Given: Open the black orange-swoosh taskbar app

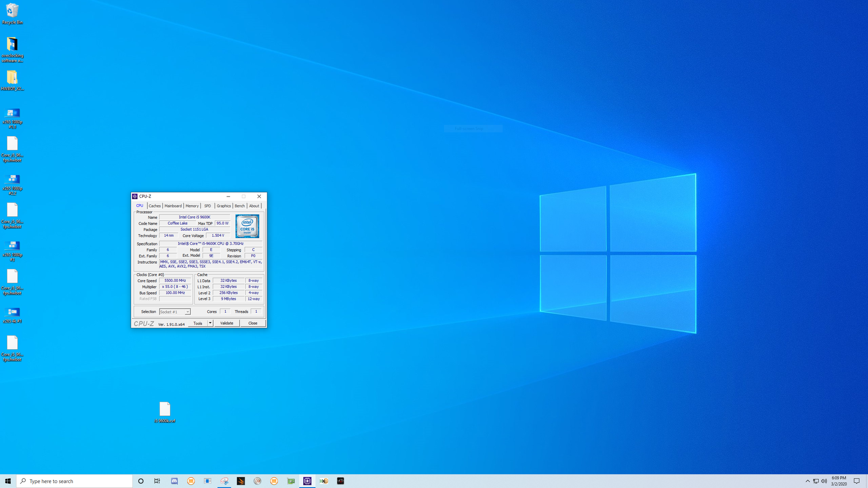Looking at the screenshot, I should (x=241, y=481).
